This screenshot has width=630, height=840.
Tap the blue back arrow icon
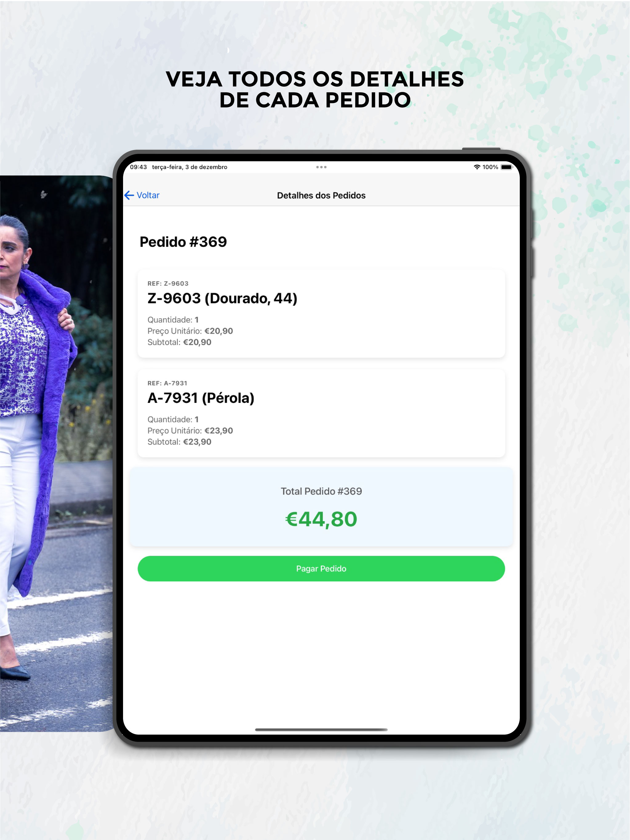coord(129,195)
